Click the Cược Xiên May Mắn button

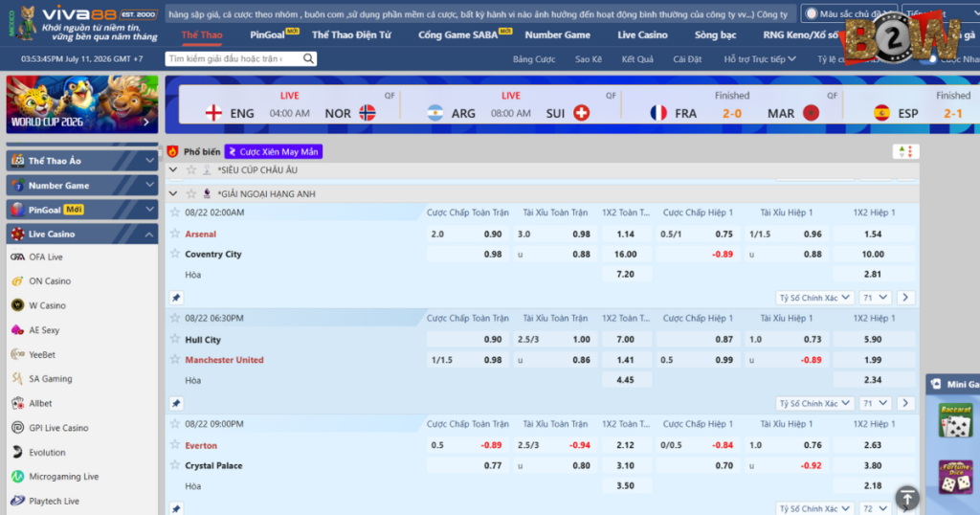(x=274, y=152)
